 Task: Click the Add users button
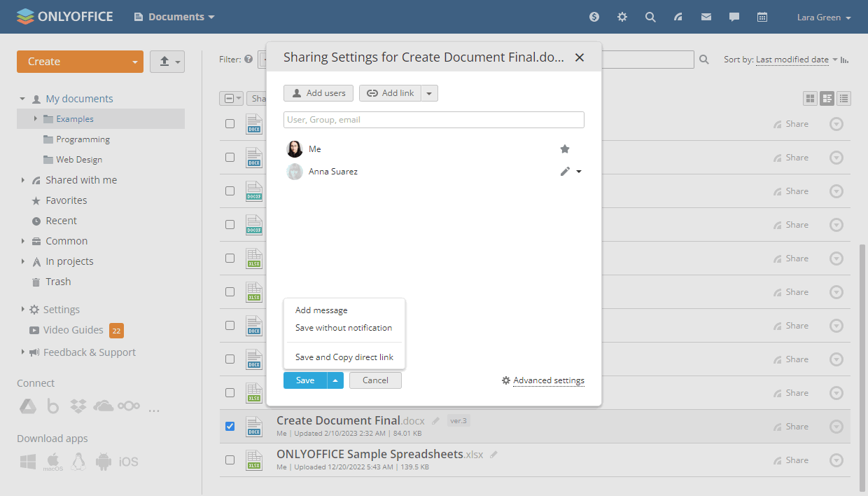pos(318,92)
